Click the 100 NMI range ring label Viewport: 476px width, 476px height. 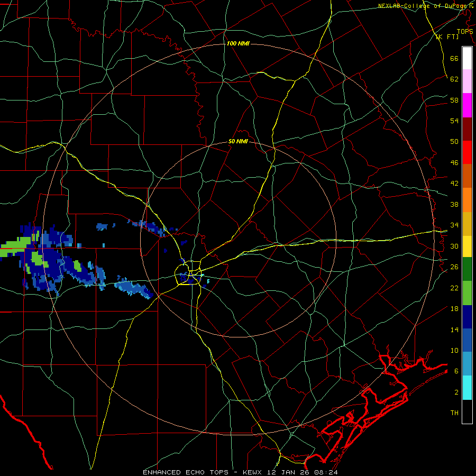click(x=238, y=43)
